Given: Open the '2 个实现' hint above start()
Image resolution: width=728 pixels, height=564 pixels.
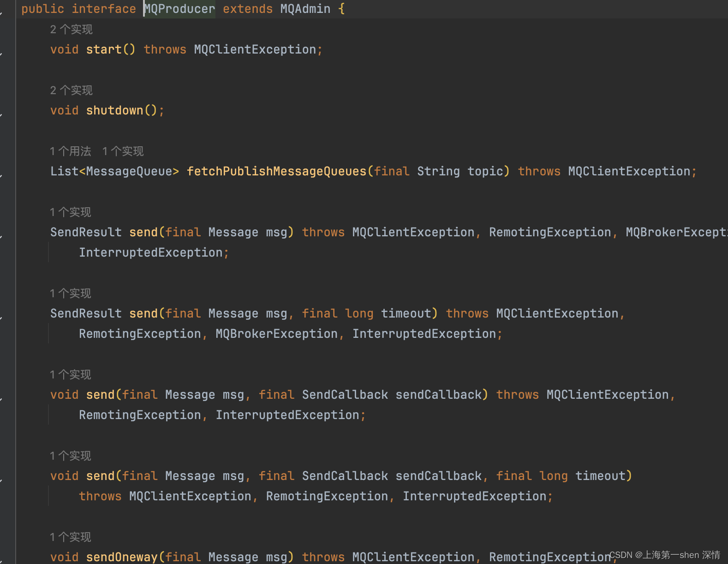Looking at the screenshot, I should [72, 30].
